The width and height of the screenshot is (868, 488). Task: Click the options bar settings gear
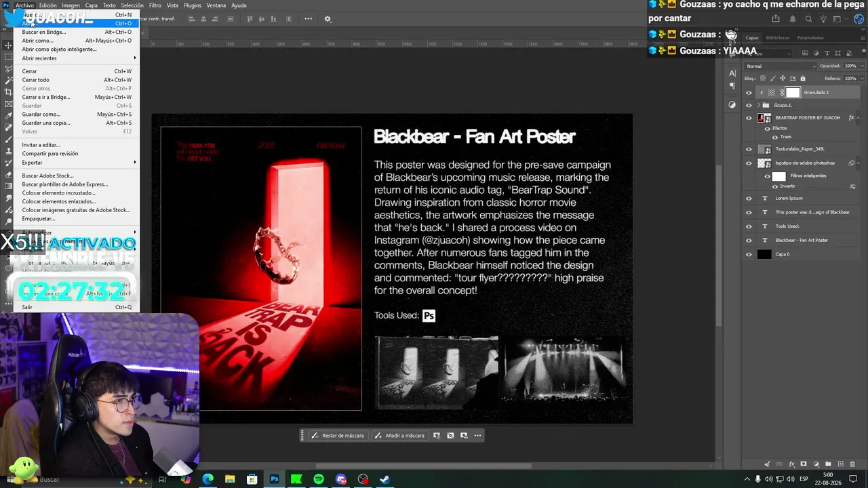click(328, 19)
